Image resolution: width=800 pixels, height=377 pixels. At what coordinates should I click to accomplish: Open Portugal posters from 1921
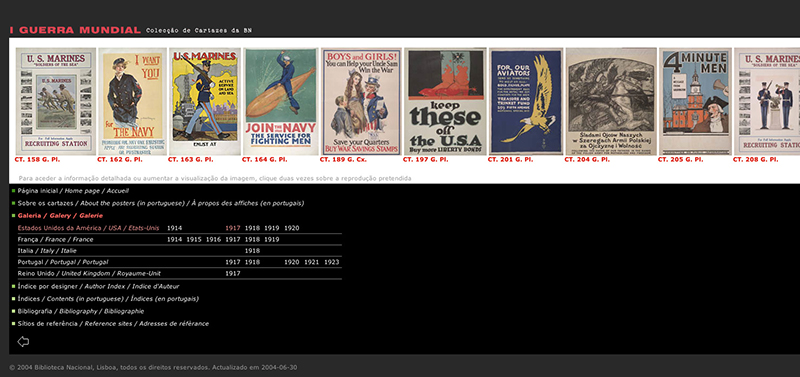pyautogui.click(x=312, y=262)
